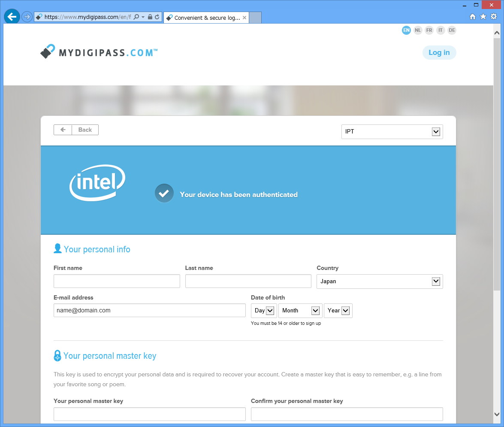504x427 pixels.
Task: Click 'You must be 14 or older' text
Action: tap(286, 323)
